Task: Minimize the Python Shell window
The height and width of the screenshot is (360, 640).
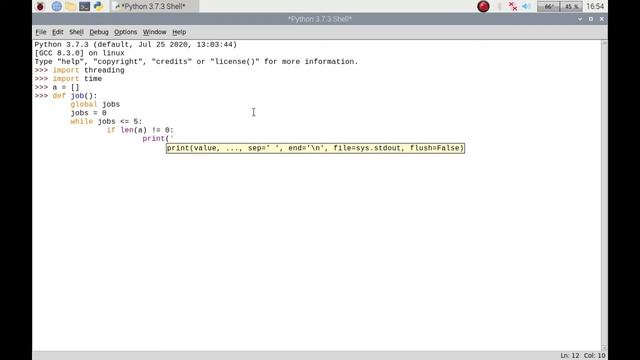Action: pos(580,19)
